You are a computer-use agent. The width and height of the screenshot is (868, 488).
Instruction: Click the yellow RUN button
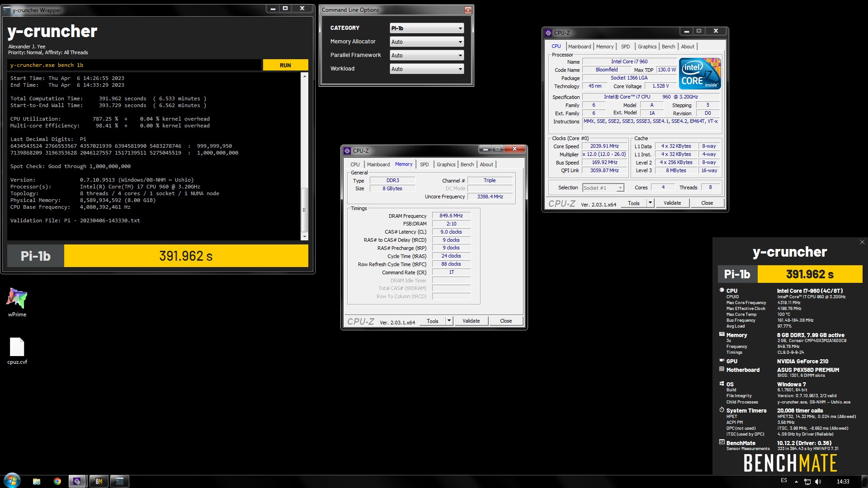[x=285, y=65]
